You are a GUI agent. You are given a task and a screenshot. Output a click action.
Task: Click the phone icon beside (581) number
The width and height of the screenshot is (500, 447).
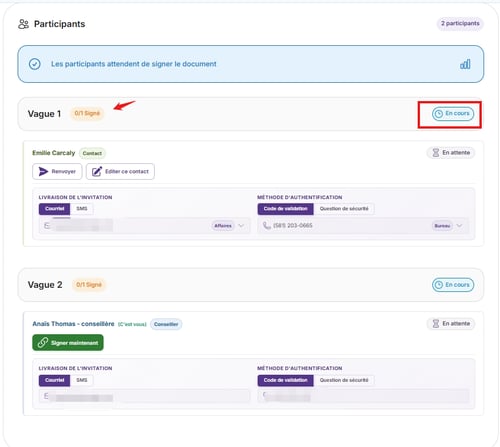(267, 226)
